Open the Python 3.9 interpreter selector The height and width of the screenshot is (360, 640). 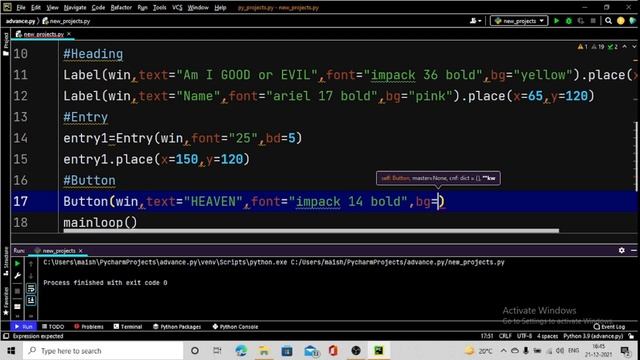tap(593, 336)
